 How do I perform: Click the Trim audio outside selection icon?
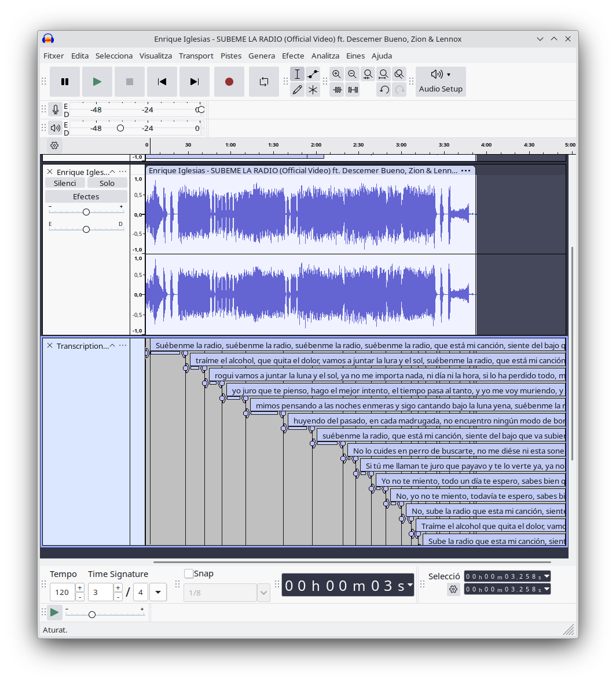tap(337, 90)
